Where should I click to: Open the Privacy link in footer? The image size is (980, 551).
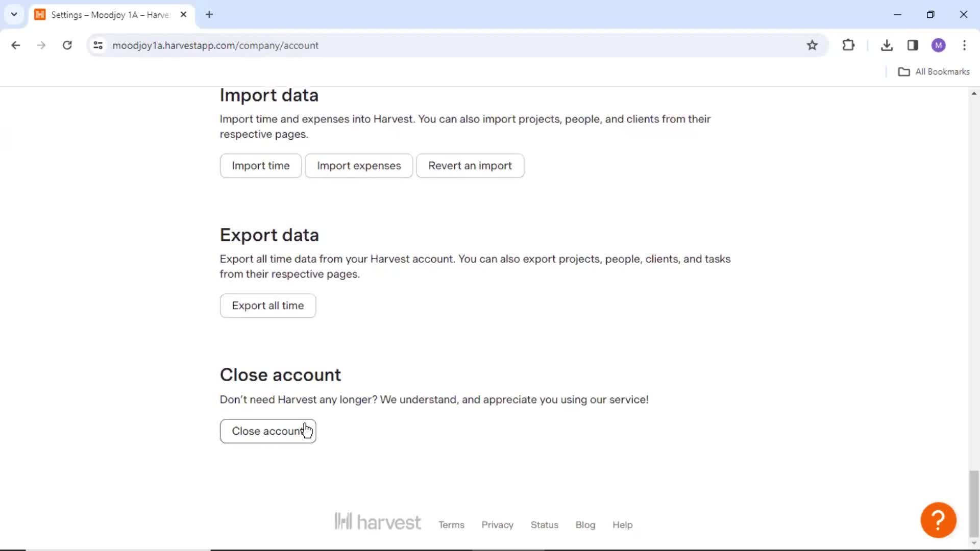click(497, 524)
